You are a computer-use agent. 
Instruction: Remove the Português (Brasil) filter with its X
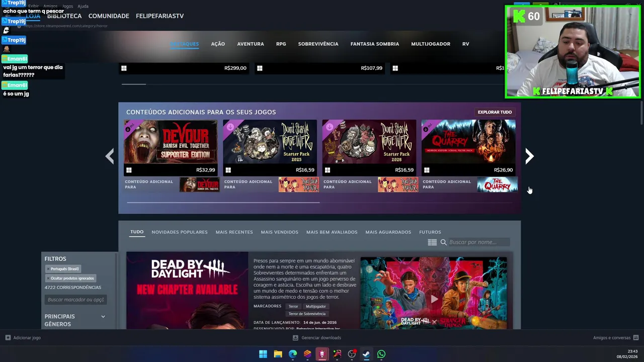(48, 269)
